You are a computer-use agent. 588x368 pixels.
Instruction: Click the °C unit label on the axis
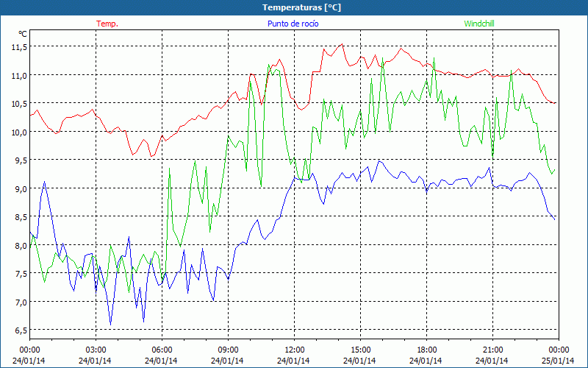[x=23, y=34]
